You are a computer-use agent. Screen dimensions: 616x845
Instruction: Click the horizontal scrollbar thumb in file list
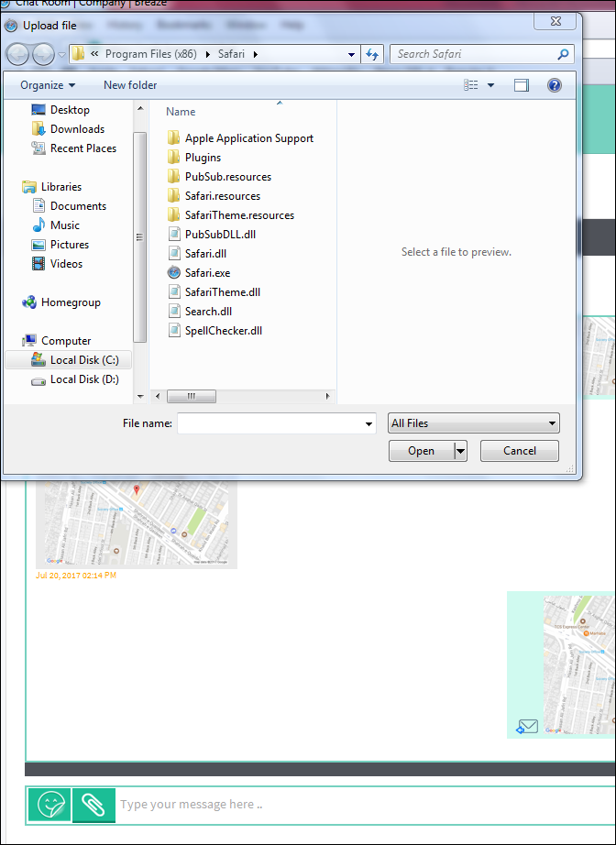192,397
